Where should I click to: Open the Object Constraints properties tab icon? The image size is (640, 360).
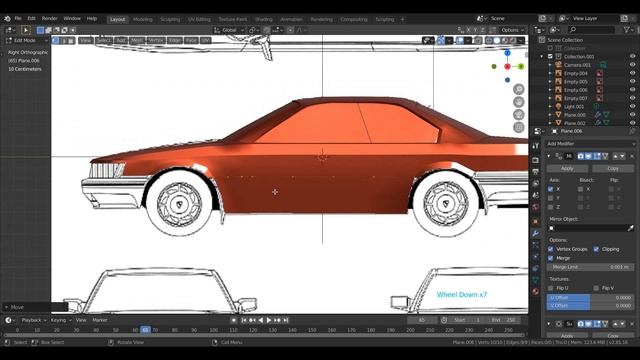click(536, 268)
